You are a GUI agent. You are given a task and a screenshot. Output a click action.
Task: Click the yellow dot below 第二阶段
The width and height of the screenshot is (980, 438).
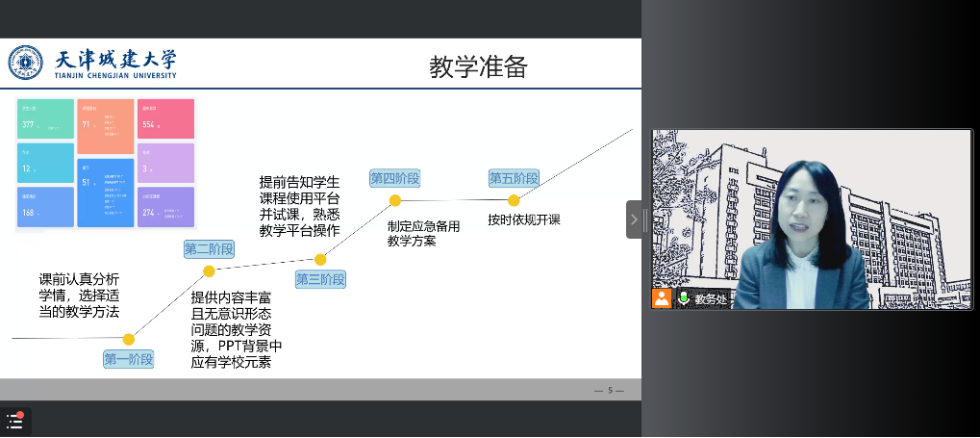point(209,271)
